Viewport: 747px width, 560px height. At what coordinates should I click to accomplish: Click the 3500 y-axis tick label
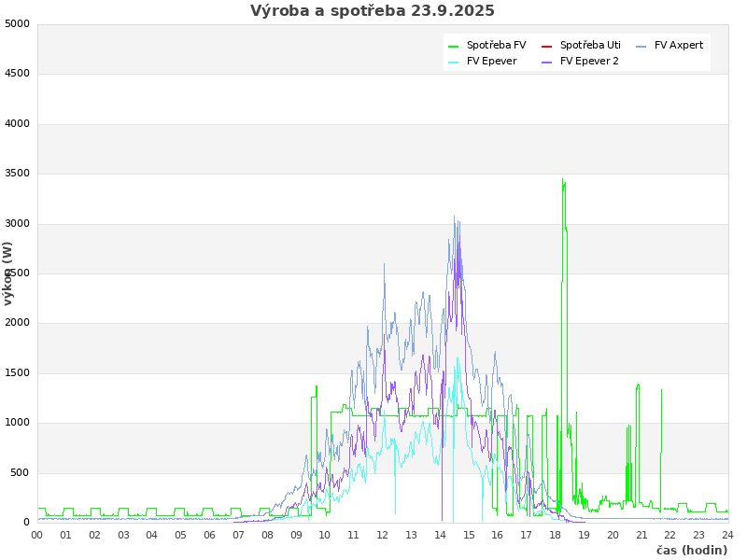pyautogui.click(x=17, y=174)
